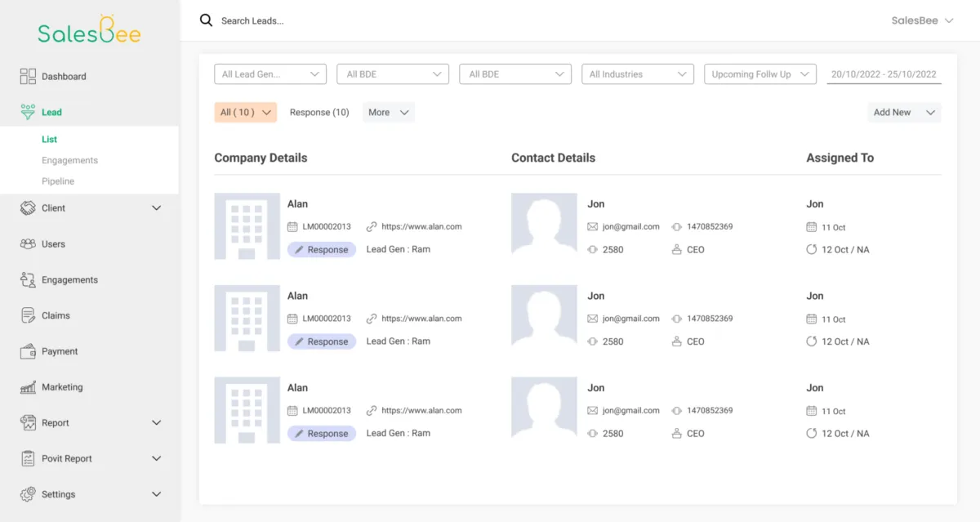
Task: Expand the Upcoming Follow Up dropdown
Action: [x=759, y=74]
